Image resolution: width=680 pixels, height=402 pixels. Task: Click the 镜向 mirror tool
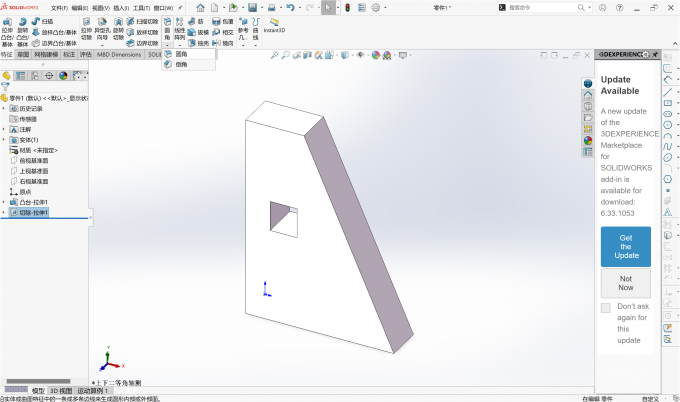(x=222, y=43)
